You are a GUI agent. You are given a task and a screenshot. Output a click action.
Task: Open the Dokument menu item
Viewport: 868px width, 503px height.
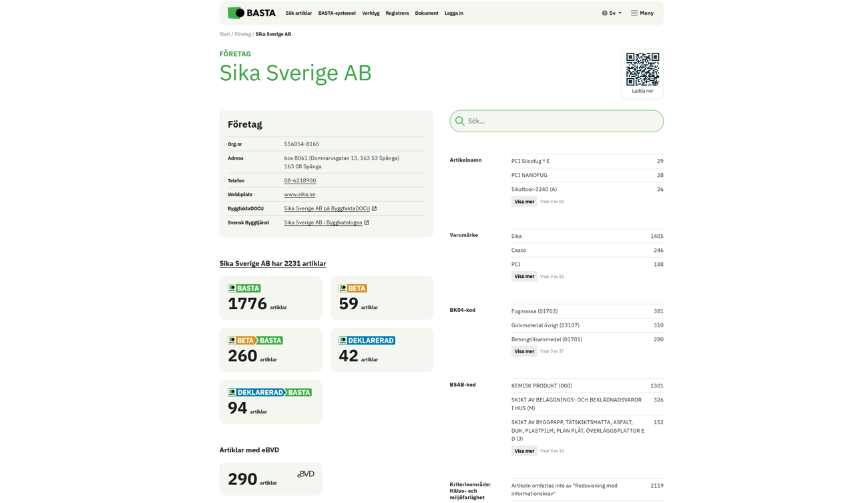(427, 13)
